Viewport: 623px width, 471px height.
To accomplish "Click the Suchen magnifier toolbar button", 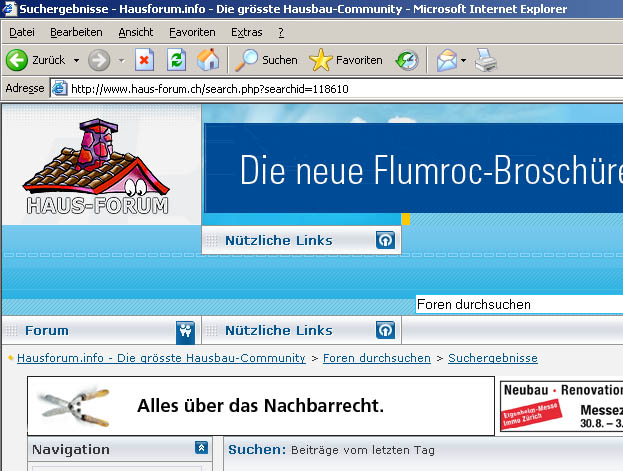I will tap(266, 60).
